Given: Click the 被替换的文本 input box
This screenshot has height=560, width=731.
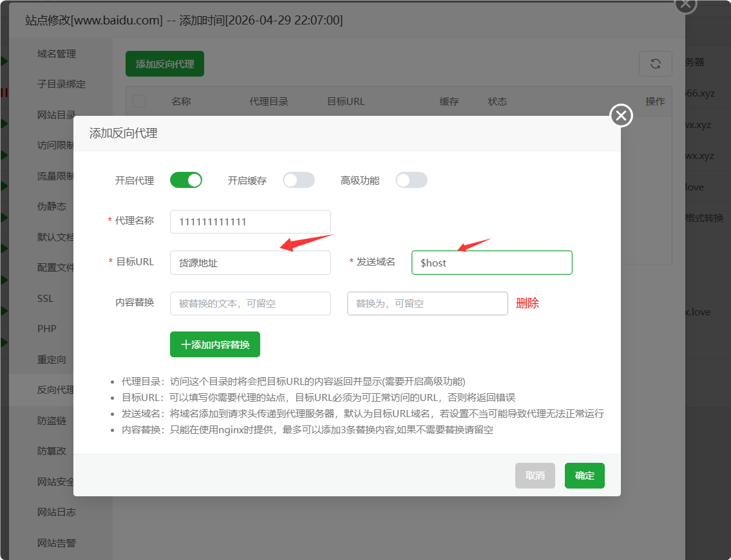Looking at the screenshot, I should tap(250, 303).
